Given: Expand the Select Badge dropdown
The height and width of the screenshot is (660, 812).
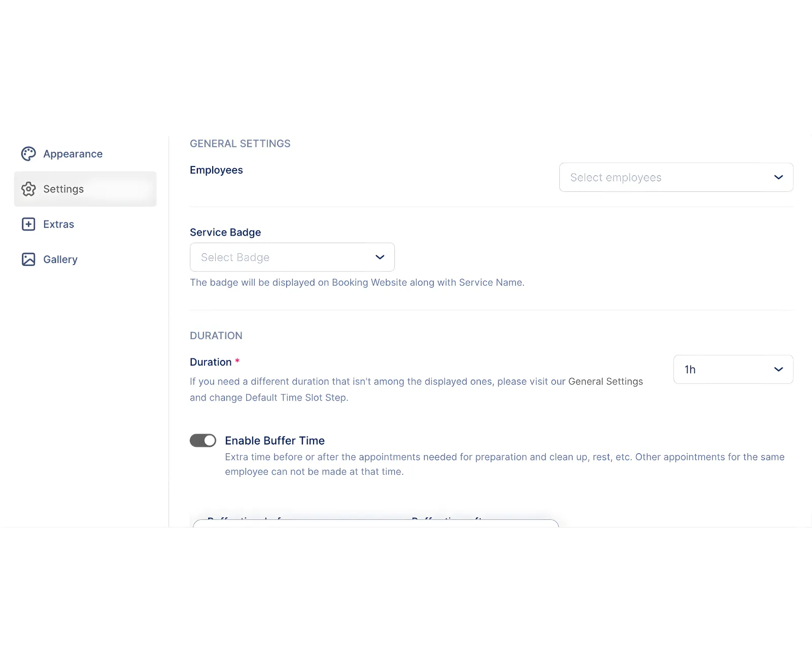Looking at the screenshot, I should [x=284, y=257].
